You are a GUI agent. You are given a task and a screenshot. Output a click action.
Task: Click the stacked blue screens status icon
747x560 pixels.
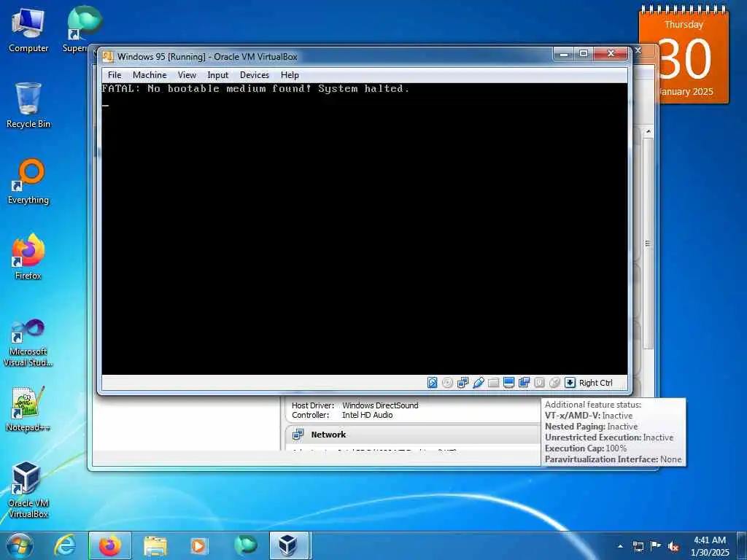[x=524, y=383]
